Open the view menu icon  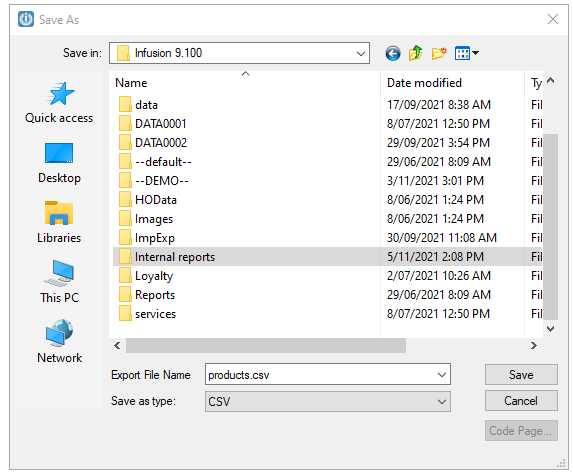click(x=466, y=53)
